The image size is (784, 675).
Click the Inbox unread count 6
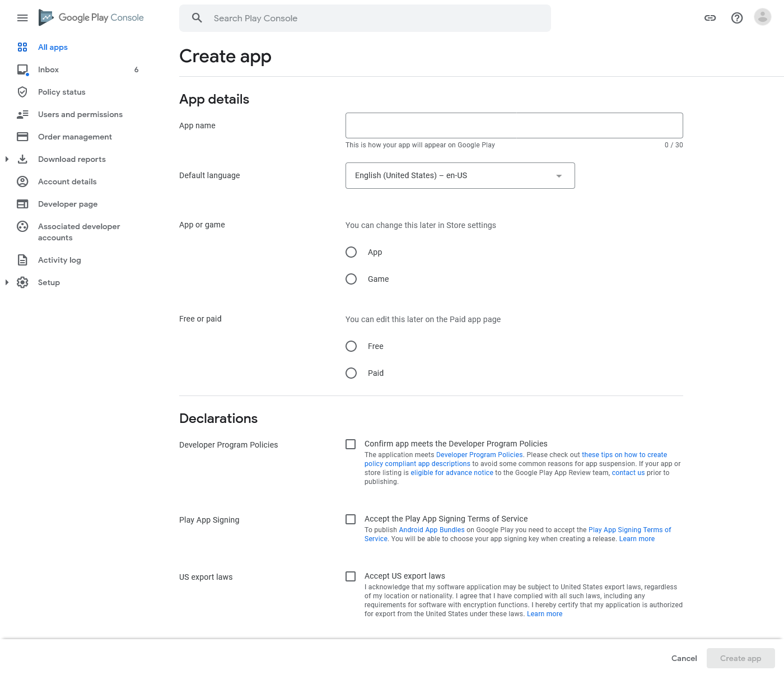[136, 69]
